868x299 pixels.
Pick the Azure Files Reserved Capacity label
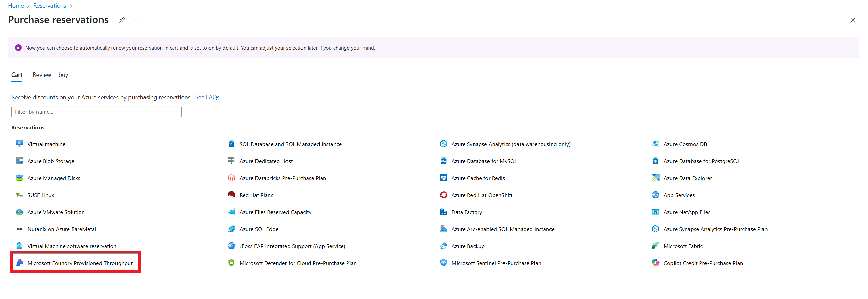(275, 212)
